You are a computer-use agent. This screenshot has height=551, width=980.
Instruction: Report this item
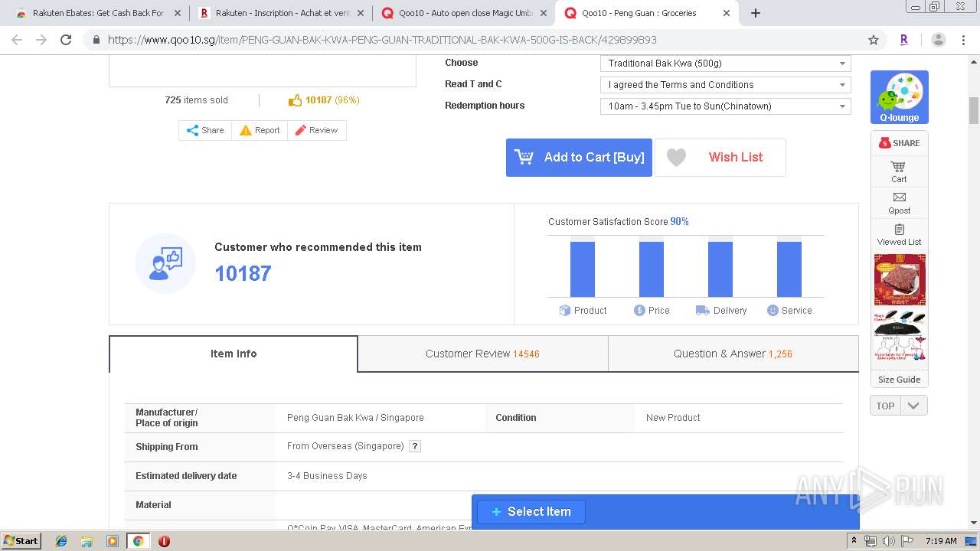260,130
